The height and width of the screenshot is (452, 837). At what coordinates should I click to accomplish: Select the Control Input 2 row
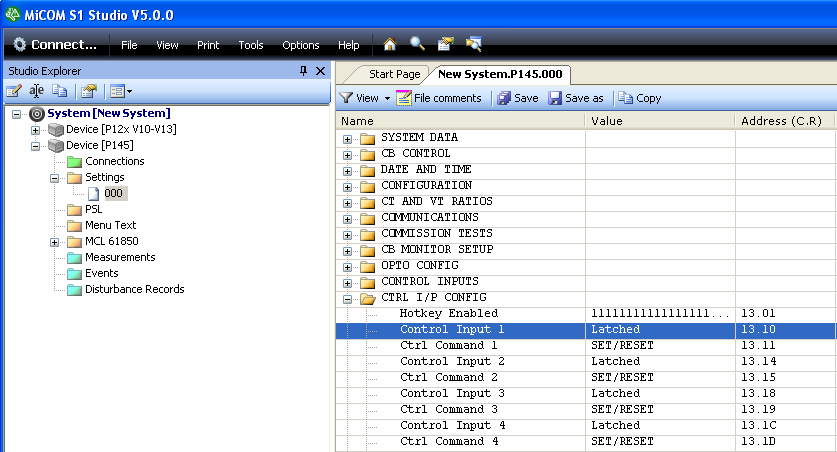[x=585, y=361]
